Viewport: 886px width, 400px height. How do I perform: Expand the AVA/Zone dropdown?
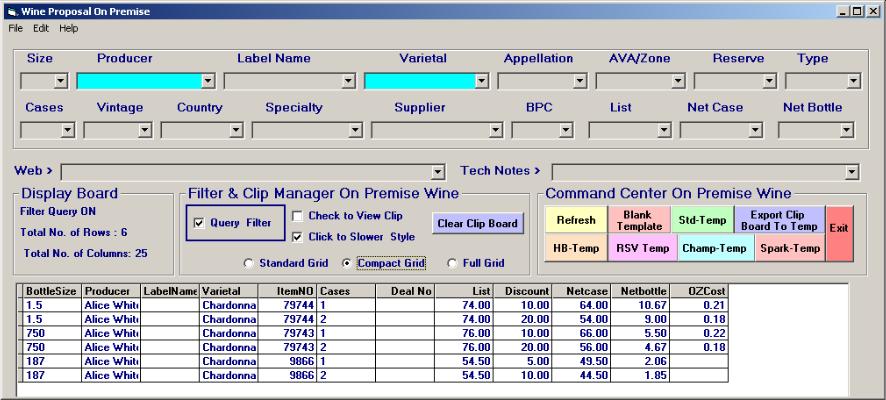[678, 81]
